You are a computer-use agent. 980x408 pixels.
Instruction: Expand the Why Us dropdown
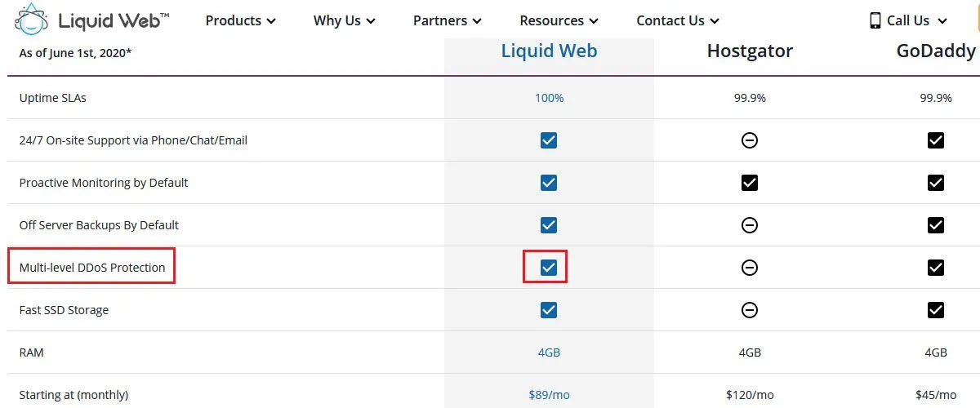click(x=345, y=20)
